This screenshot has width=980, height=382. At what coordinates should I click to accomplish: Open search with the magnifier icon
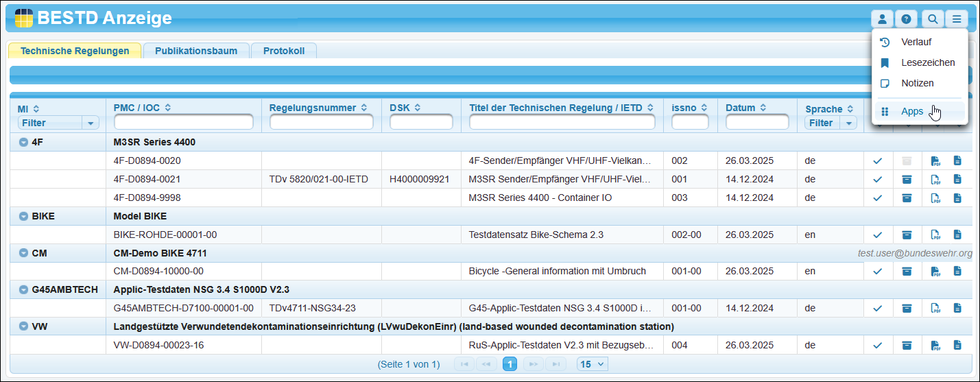[x=932, y=19]
